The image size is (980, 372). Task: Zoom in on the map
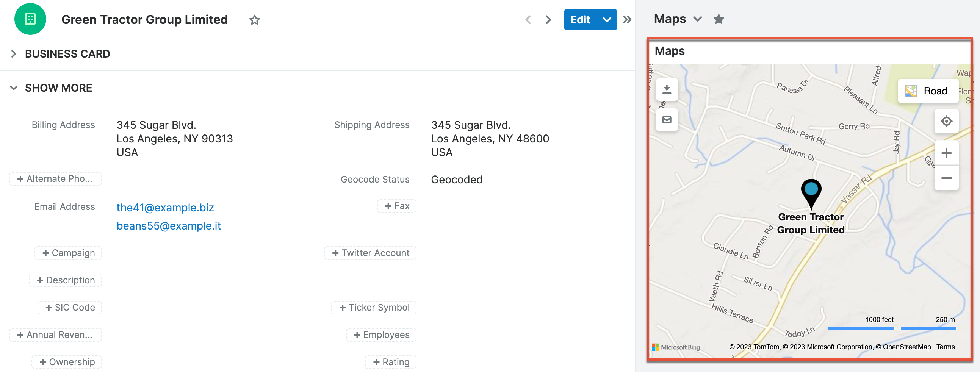(x=947, y=153)
